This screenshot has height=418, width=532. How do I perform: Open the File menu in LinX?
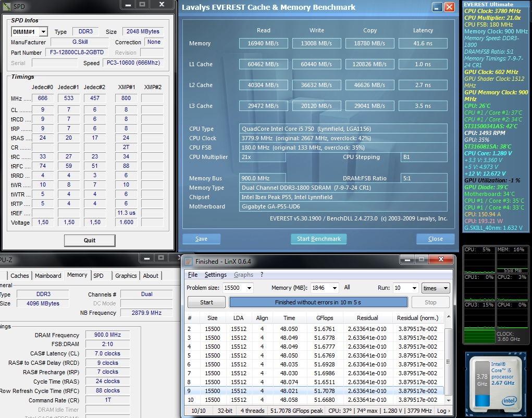[x=193, y=275]
